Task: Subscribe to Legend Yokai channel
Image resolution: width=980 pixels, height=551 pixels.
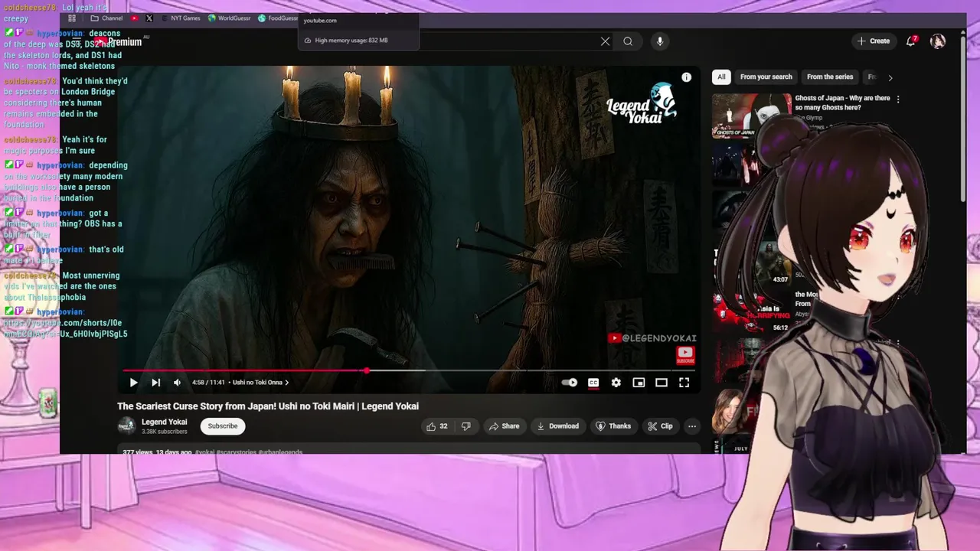Action: (x=223, y=426)
